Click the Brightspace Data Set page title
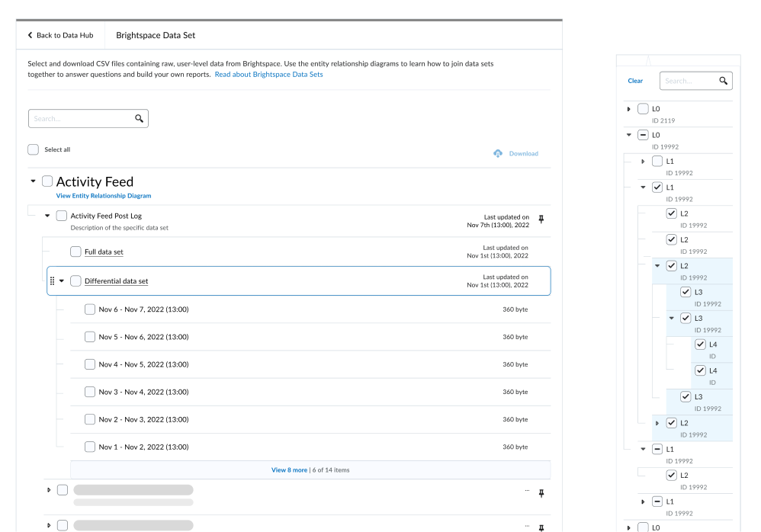Screen dimensions: 761x532 [156, 35]
